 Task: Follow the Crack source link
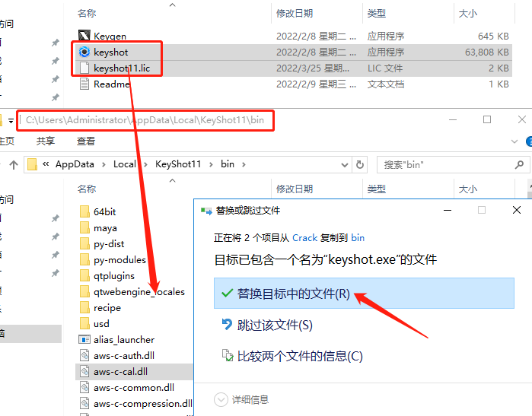pos(304,238)
